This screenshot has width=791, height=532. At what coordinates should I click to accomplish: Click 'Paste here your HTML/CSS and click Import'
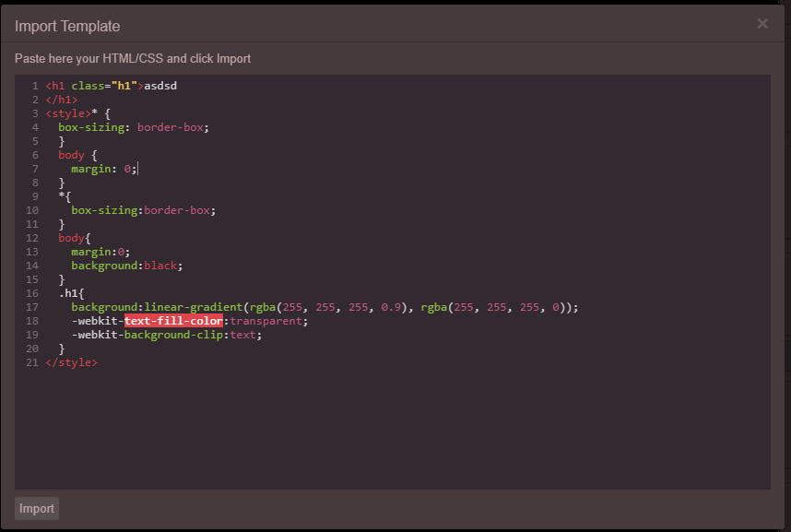coord(133,59)
